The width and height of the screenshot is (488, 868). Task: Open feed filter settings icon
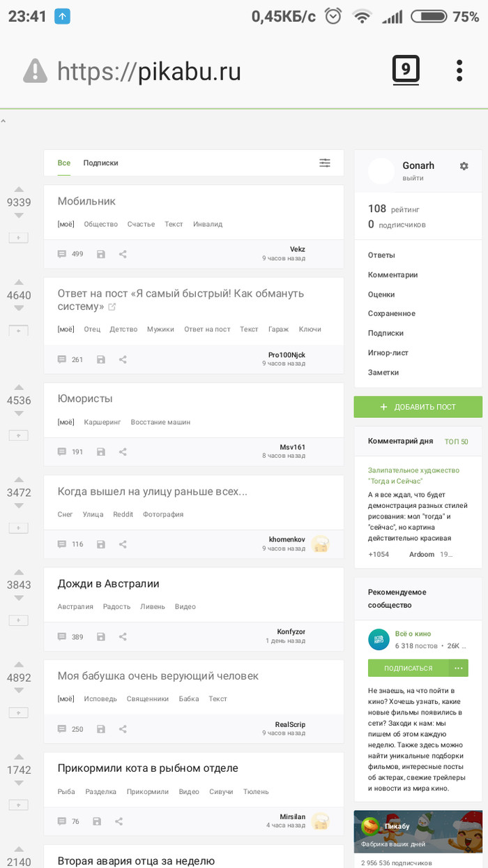click(x=325, y=163)
